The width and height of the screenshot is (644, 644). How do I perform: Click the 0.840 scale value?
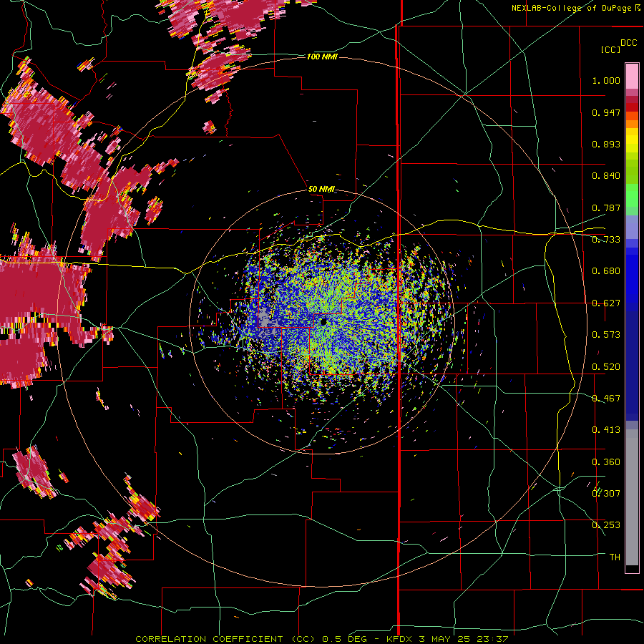pyautogui.click(x=606, y=176)
